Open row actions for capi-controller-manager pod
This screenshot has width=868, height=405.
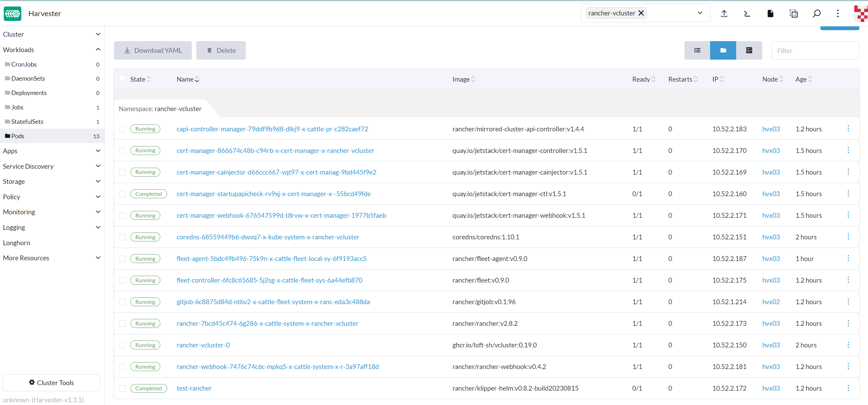click(x=848, y=129)
